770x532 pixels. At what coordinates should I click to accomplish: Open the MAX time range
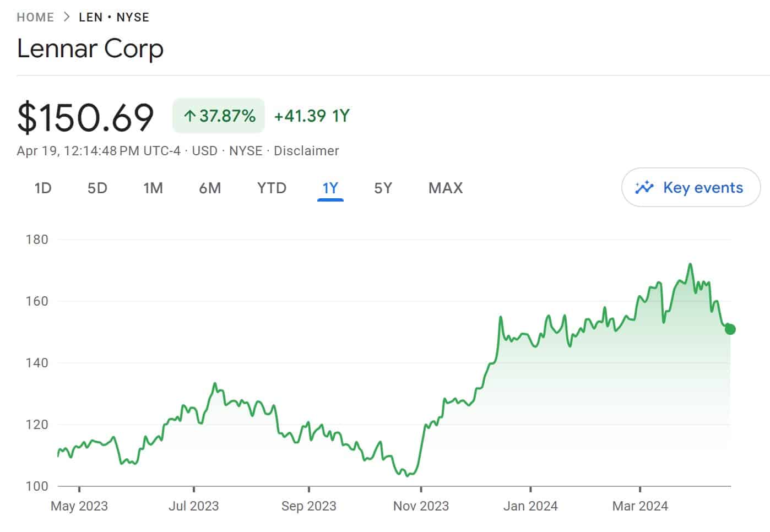pyautogui.click(x=445, y=188)
